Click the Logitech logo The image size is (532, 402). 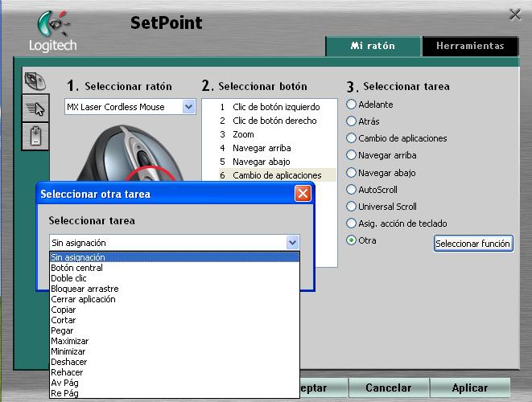[53, 31]
